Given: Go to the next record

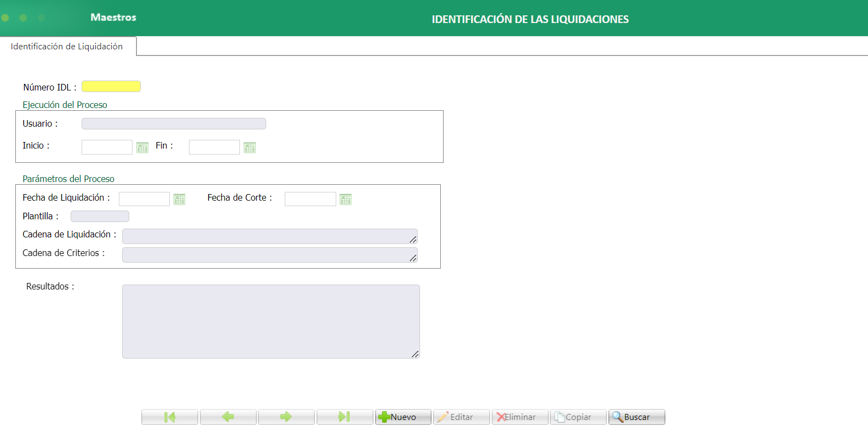Looking at the screenshot, I should [x=286, y=417].
